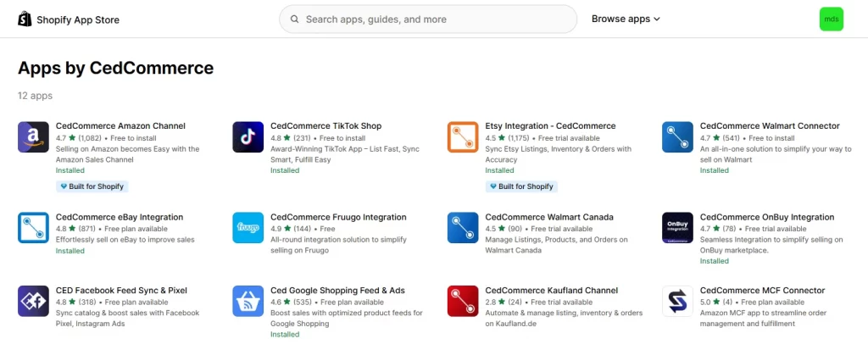Click Installed label under Google Shopping Feed
This screenshot has height=344, width=868.
[285, 335]
